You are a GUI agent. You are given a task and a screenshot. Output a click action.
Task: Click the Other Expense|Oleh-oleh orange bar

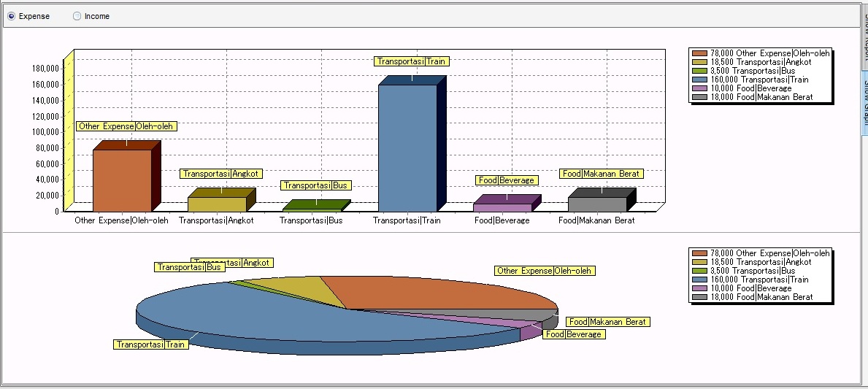[121, 180]
